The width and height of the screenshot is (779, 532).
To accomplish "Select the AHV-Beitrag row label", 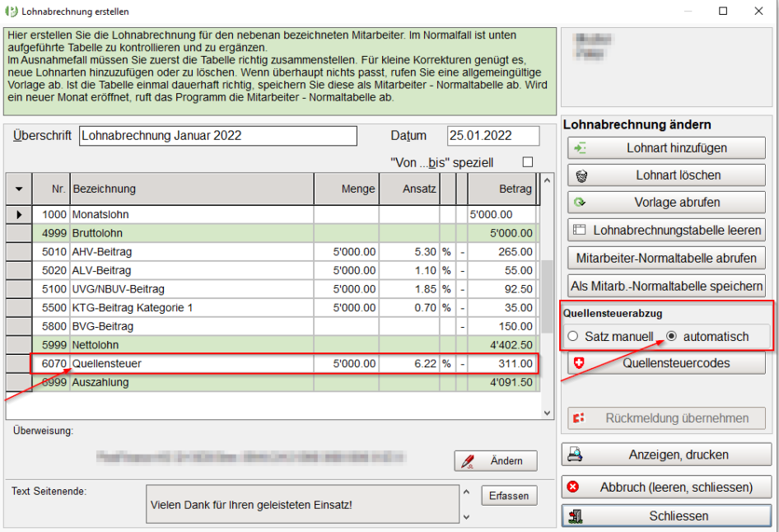I will click(102, 252).
